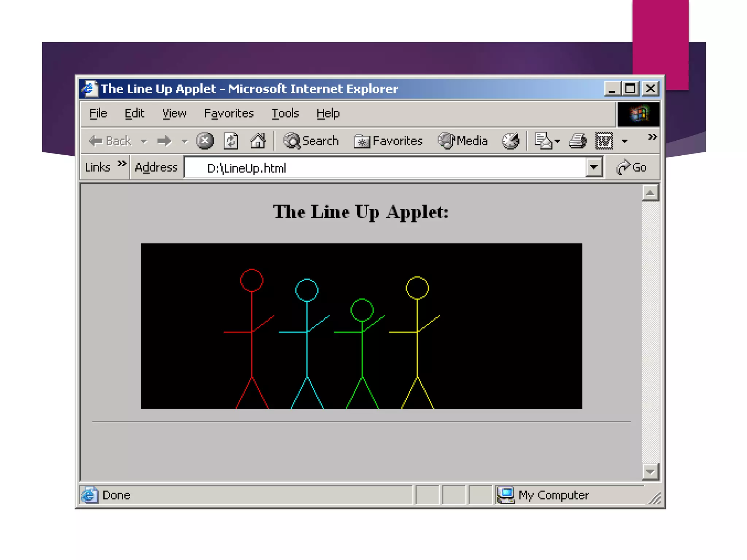Click the Print icon
Viewport: 747px width, 560px height.
[x=577, y=141]
